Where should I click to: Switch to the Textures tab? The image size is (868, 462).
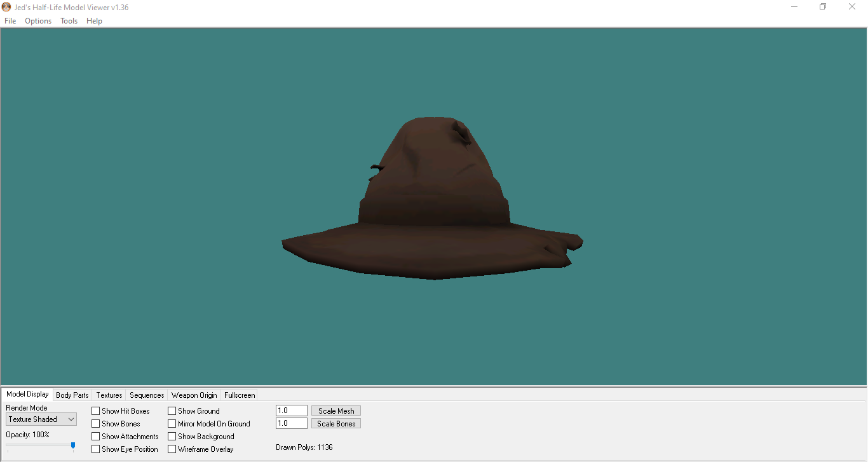tap(109, 395)
